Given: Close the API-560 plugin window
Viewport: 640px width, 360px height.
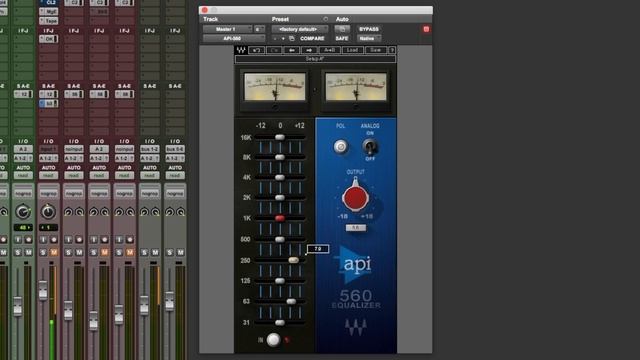Looking at the screenshot, I should click(205, 10).
